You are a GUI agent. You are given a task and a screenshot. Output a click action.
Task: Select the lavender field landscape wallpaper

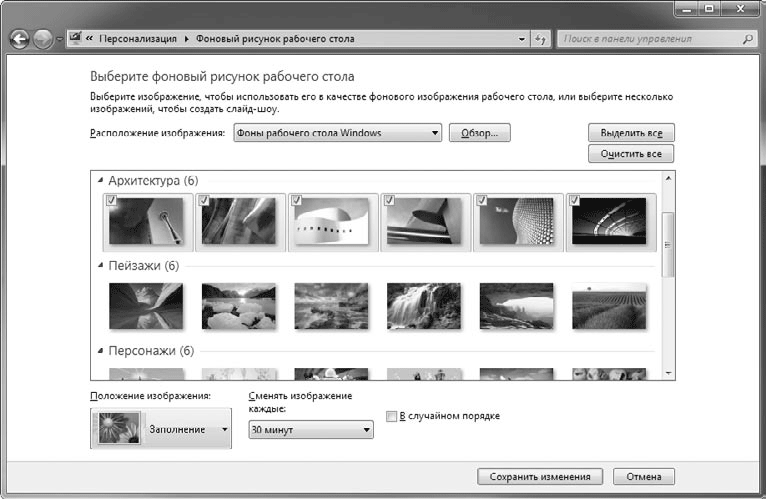[608, 305]
